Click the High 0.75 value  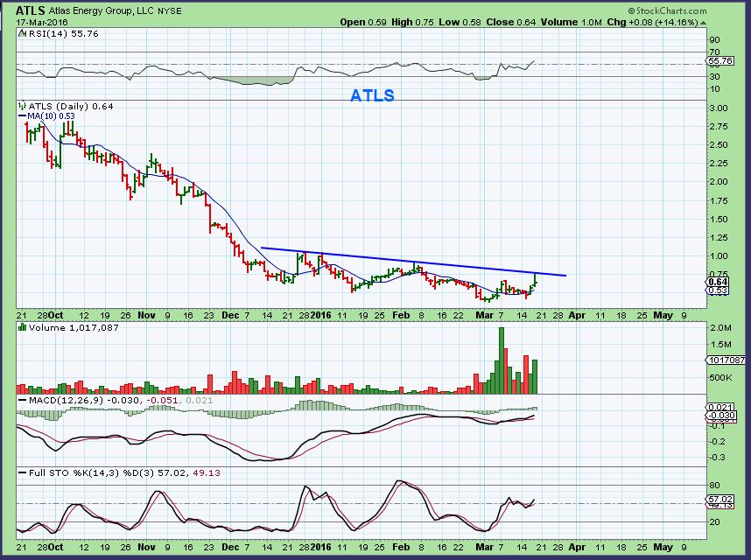click(412, 22)
